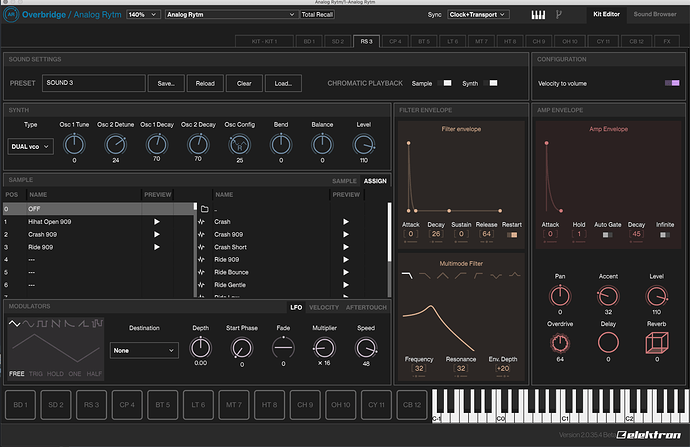
Task: Toggle the amp Infinite switch
Action: pos(665,235)
